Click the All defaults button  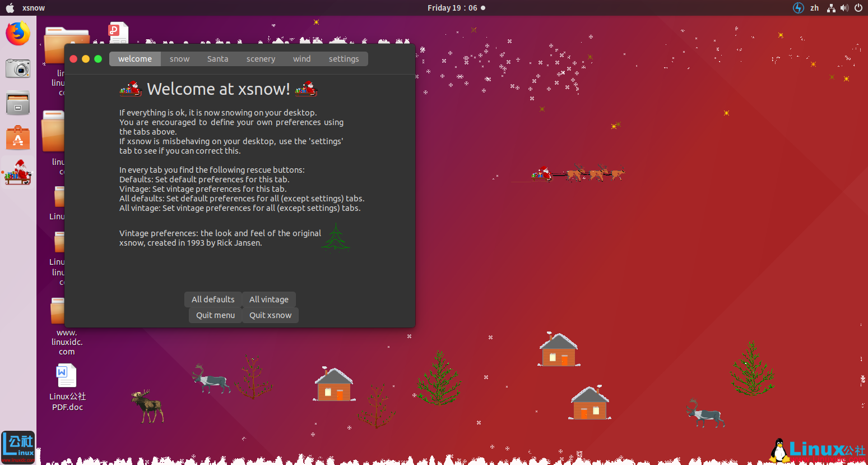pyautogui.click(x=213, y=300)
